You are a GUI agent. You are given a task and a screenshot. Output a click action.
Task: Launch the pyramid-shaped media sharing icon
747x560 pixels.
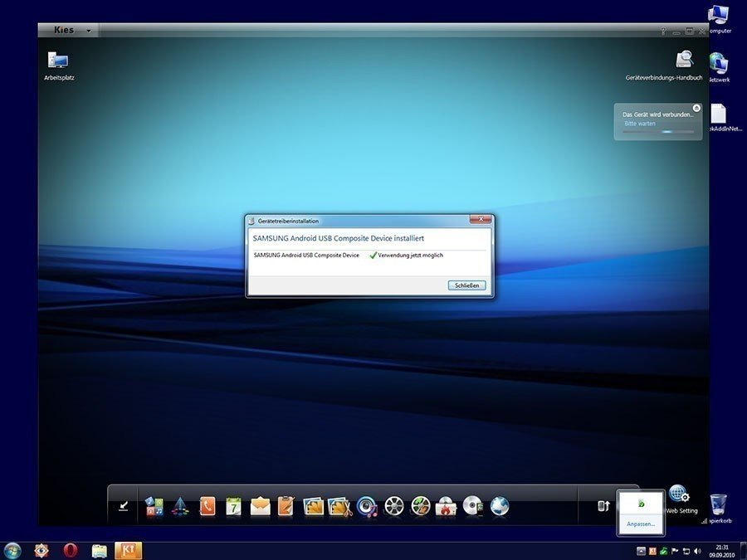pos(180,507)
